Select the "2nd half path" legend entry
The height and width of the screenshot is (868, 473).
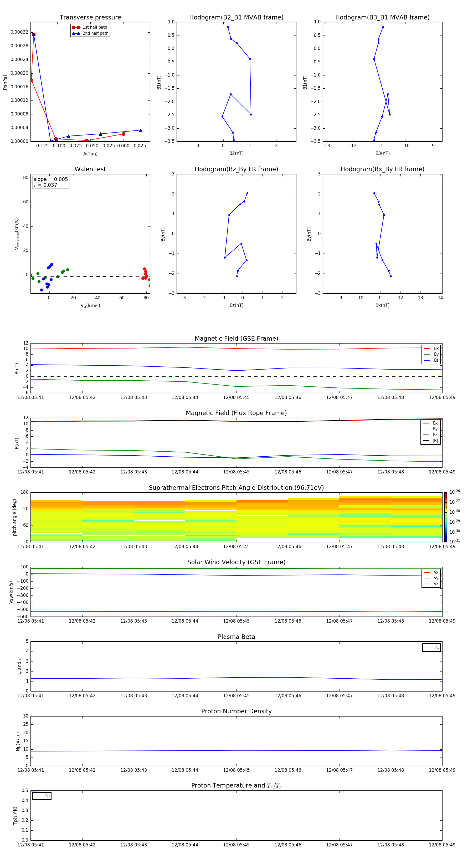click(90, 33)
